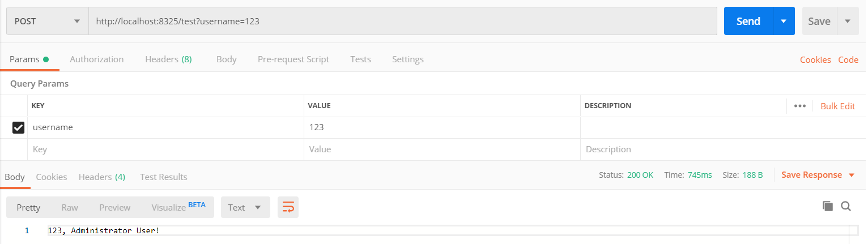Click the search response magnifier icon
Viewport: 868px width, 244px height.
[x=846, y=207]
